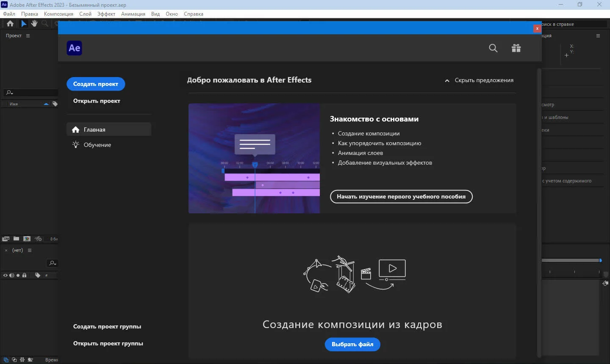The width and height of the screenshot is (610, 364).
Task: Toggle the solo dot column switch
Action: pyautogui.click(x=18, y=275)
